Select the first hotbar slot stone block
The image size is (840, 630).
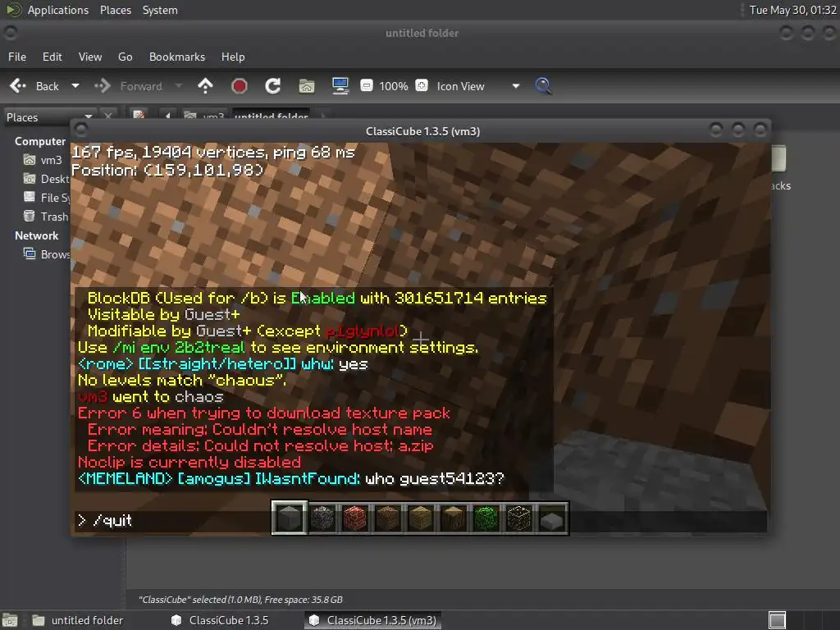pos(290,518)
